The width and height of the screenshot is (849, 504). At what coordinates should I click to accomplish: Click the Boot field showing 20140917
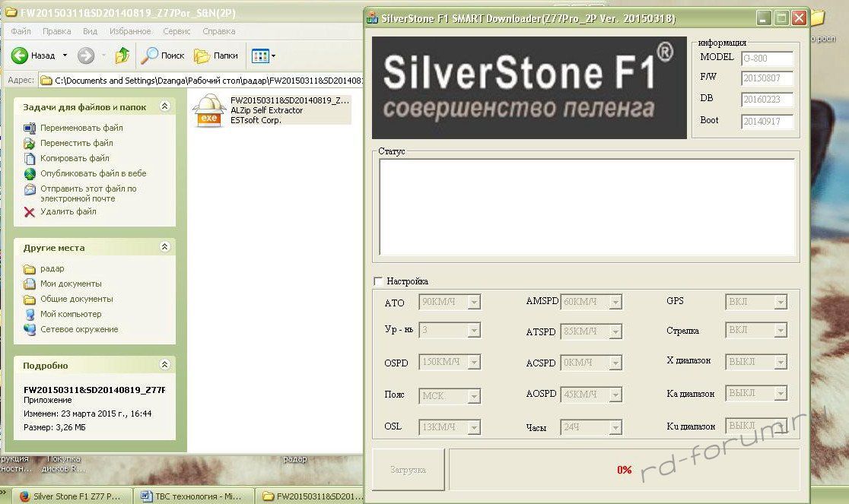pos(768,122)
